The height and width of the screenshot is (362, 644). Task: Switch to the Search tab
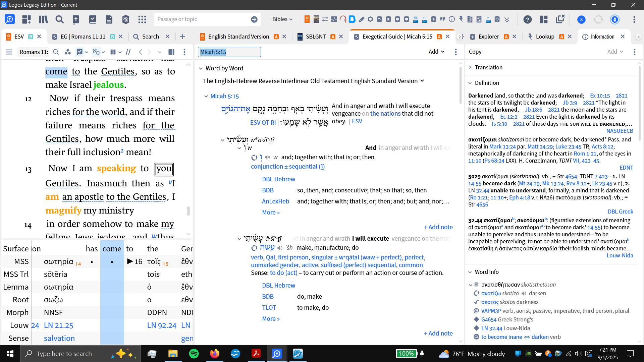151,37
